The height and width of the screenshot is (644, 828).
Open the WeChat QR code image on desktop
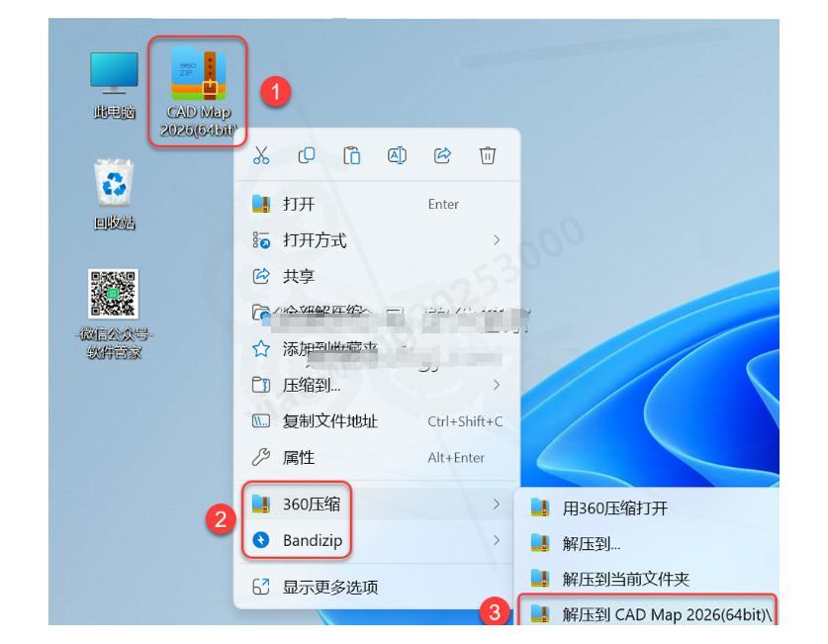click(114, 294)
